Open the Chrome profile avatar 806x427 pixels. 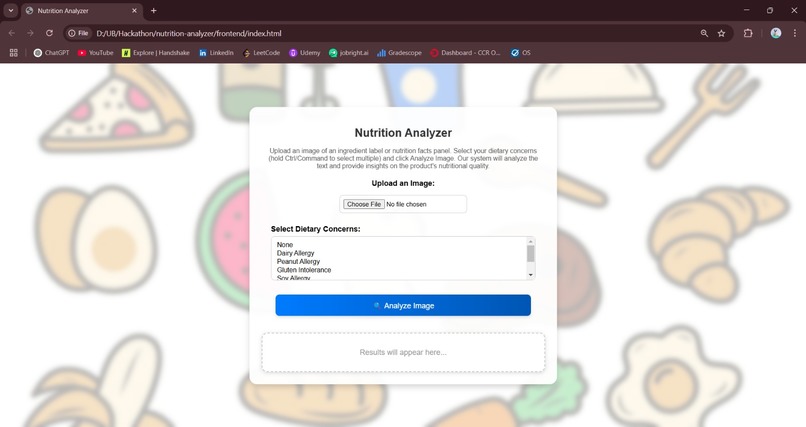point(776,33)
